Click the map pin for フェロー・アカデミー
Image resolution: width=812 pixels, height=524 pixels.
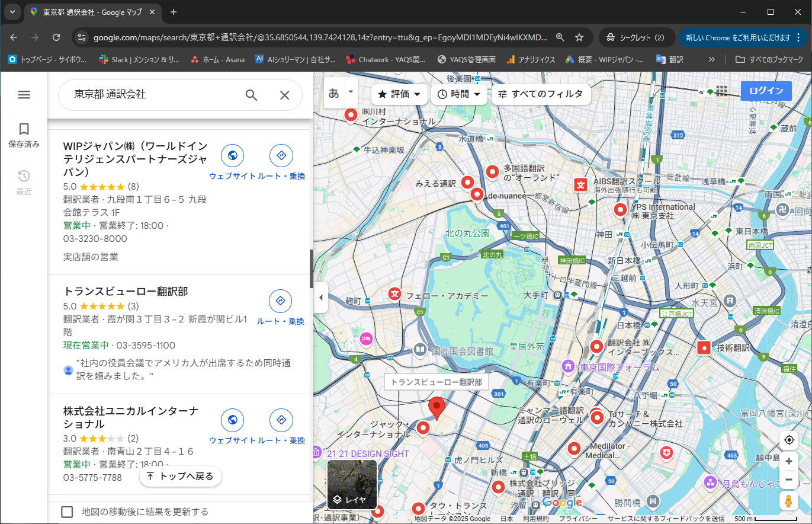395,293
